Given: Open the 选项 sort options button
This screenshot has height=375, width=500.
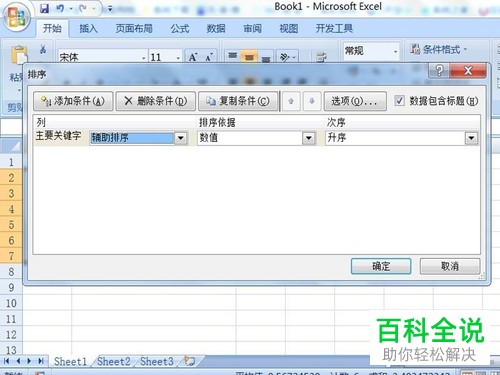Looking at the screenshot, I should (x=355, y=101).
